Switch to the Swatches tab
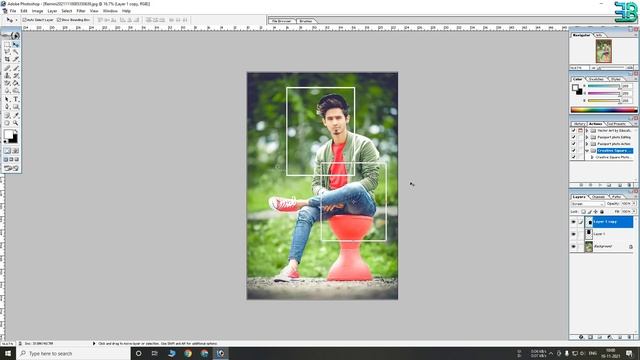Viewport: 640px width, 360px height. click(x=597, y=79)
